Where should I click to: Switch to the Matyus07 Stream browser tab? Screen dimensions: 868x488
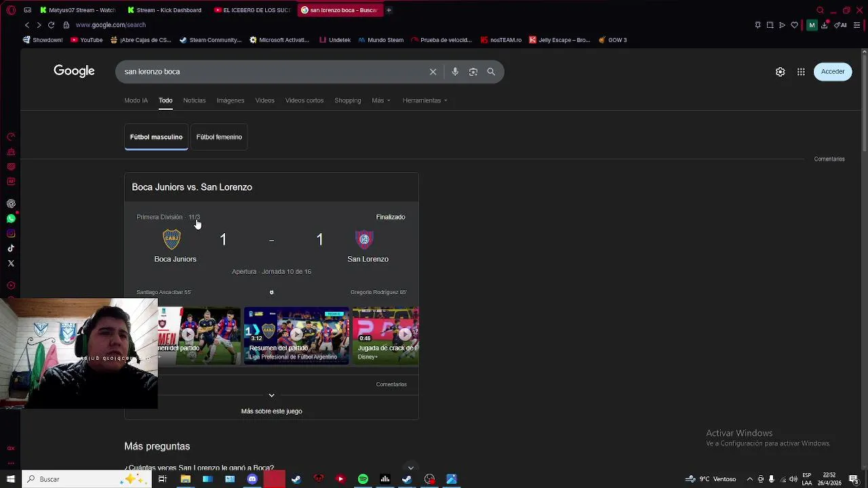pos(77,10)
